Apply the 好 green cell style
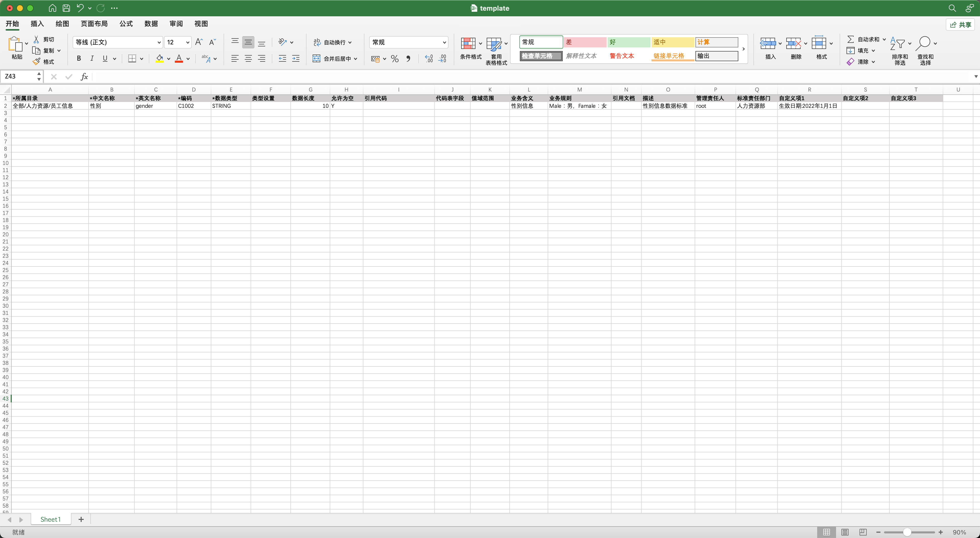980x538 pixels. (x=629, y=42)
